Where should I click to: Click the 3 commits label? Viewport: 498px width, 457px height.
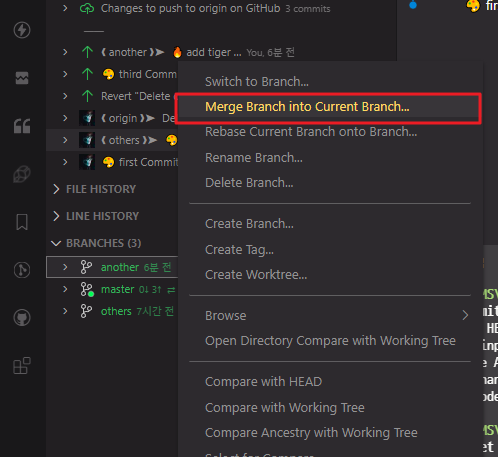point(308,9)
